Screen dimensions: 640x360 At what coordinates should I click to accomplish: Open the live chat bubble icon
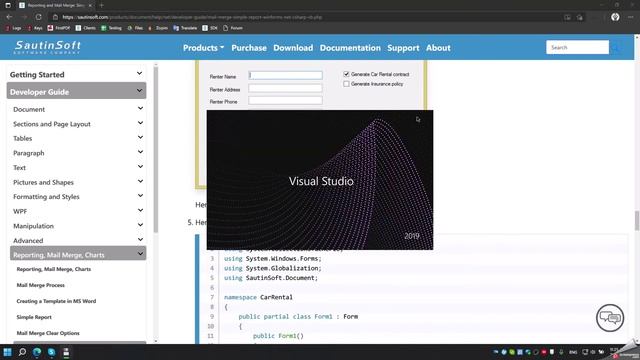coord(610,318)
